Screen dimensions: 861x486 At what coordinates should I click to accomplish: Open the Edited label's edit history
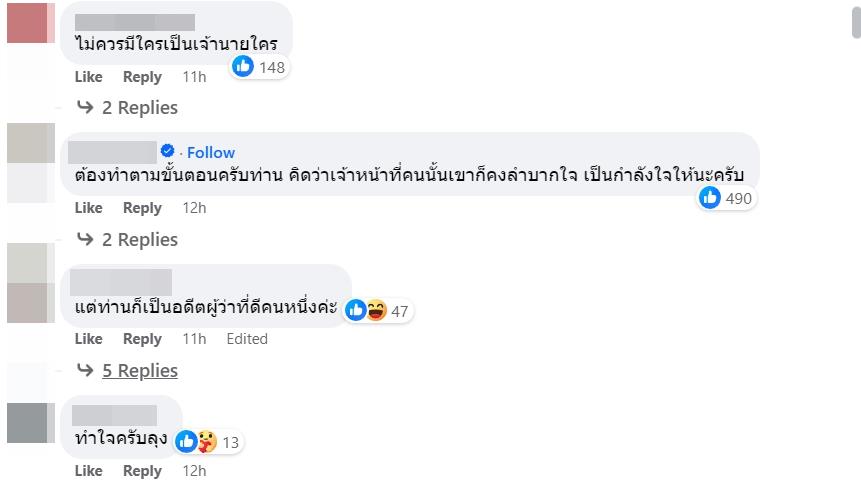pyautogui.click(x=246, y=339)
